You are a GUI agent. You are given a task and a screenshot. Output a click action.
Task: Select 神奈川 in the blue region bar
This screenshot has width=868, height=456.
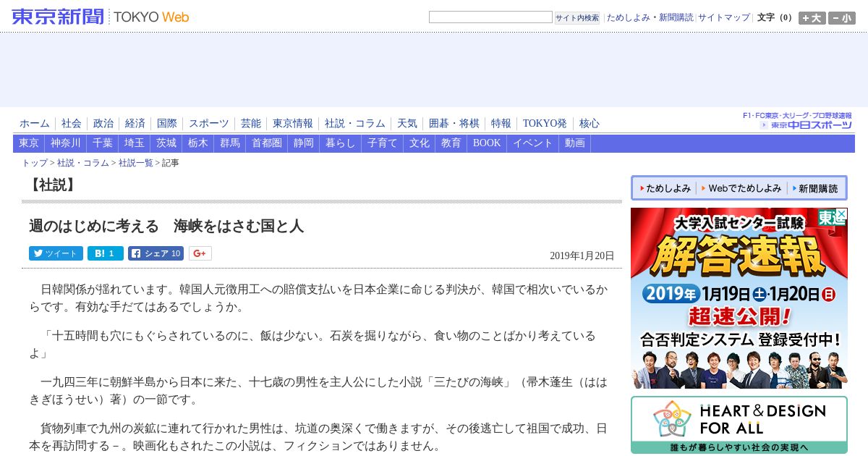point(66,143)
